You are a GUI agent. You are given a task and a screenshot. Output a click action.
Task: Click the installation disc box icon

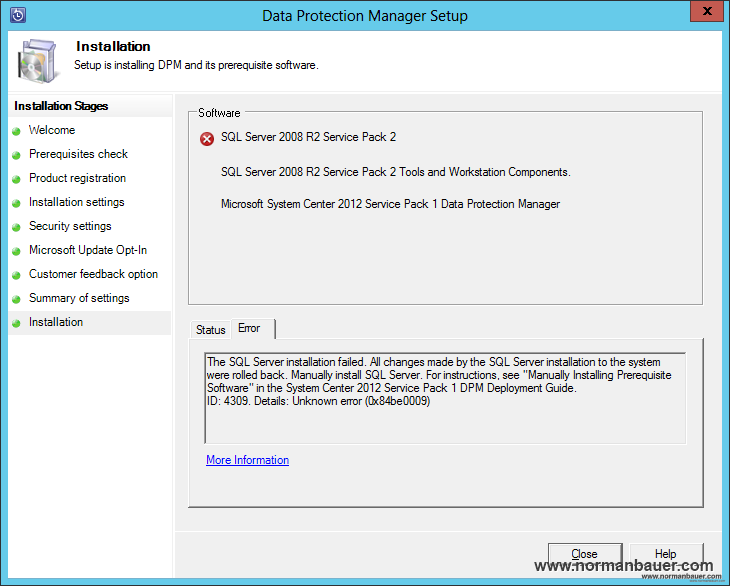[x=38, y=61]
